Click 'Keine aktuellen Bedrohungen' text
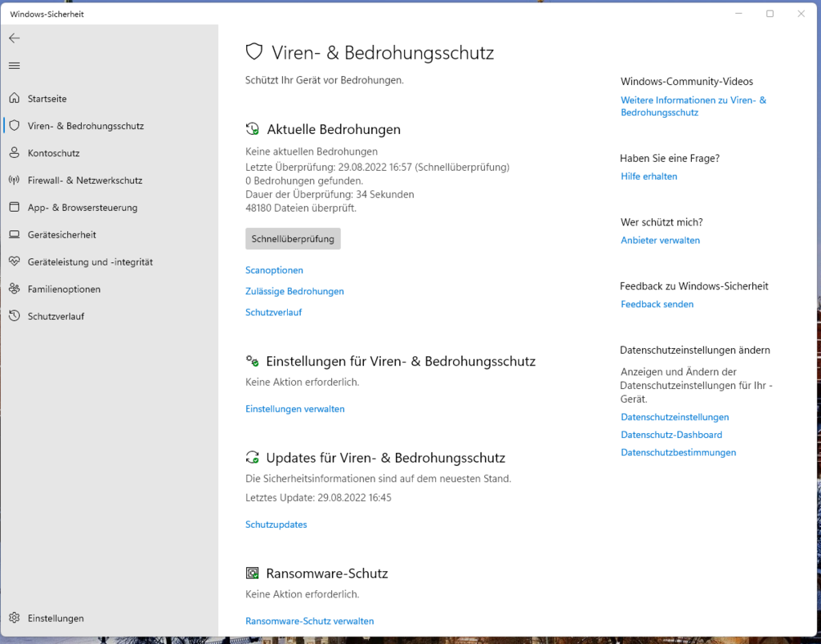821x644 pixels. 312,152
